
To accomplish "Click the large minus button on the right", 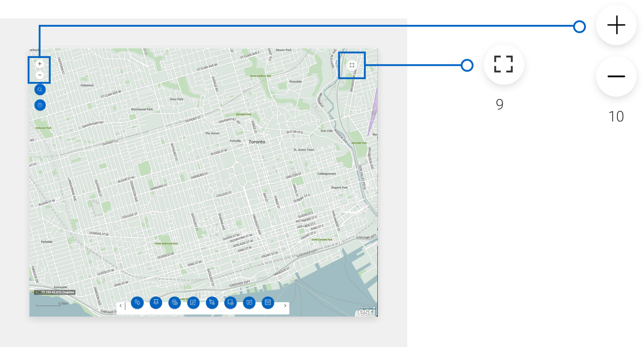I will [x=616, y=76].
